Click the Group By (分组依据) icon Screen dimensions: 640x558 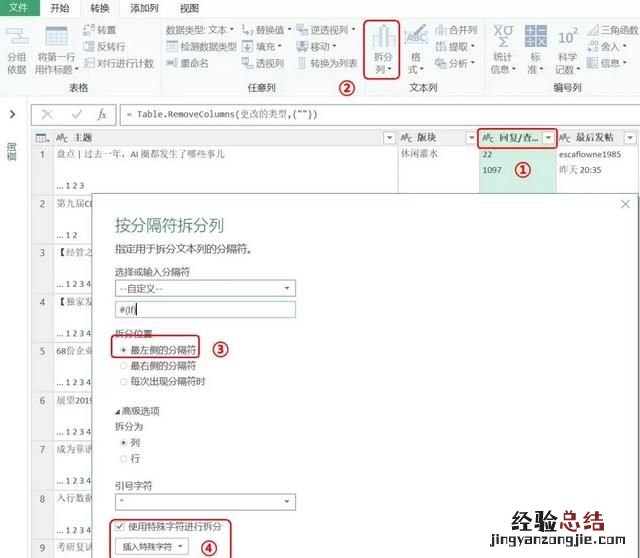(x=16, y=50)
